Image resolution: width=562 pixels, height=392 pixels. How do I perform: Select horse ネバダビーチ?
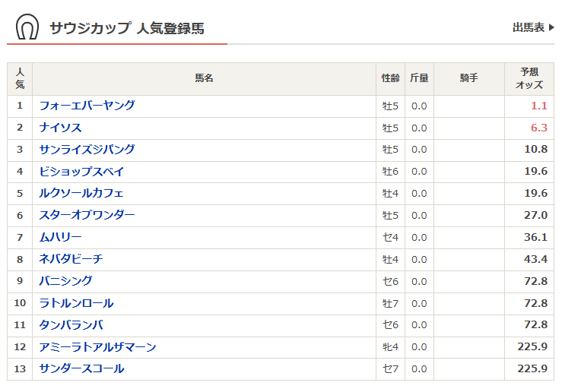coord(71,259)
